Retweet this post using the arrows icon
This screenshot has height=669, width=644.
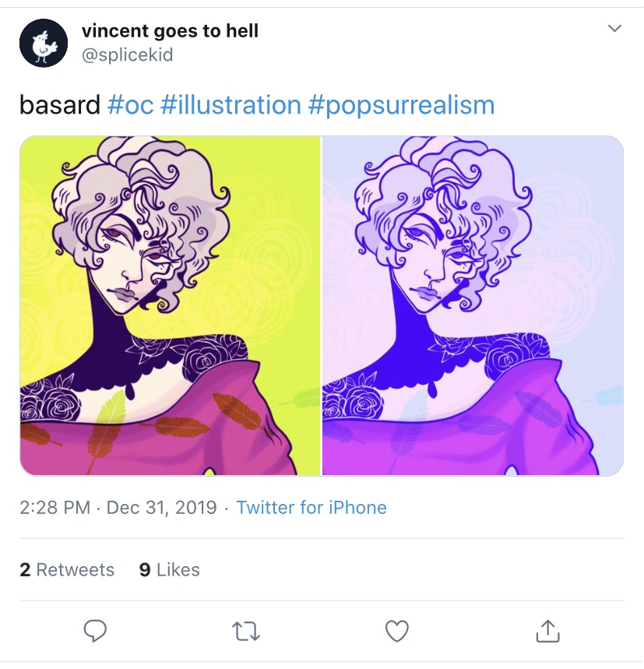[245, 632]
